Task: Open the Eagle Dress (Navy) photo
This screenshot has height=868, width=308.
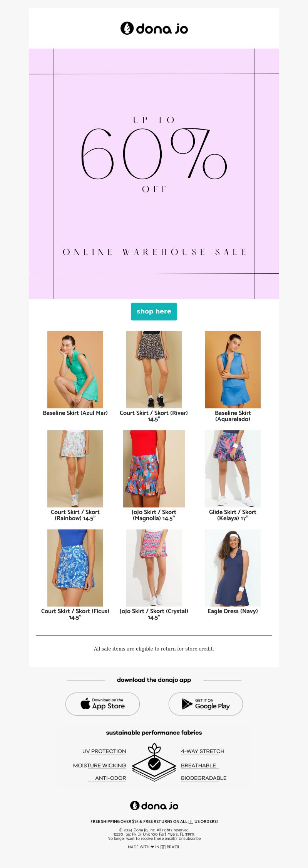Action: pos(233,568)
